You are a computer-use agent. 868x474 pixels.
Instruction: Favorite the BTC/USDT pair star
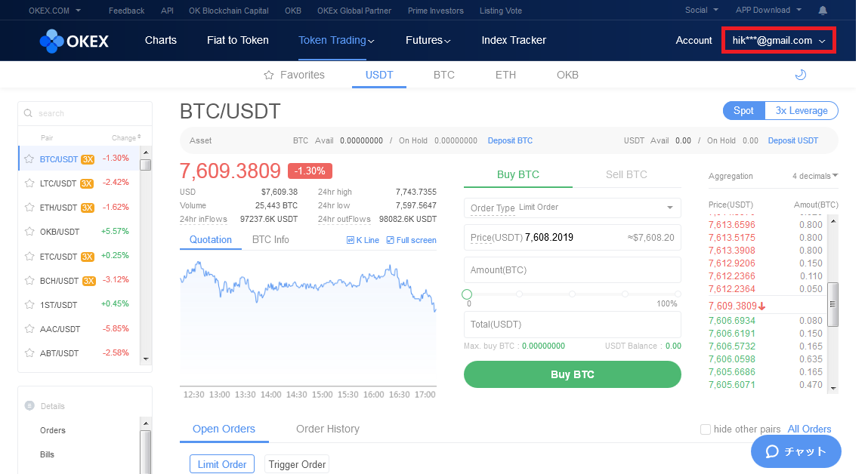[29, 159]
